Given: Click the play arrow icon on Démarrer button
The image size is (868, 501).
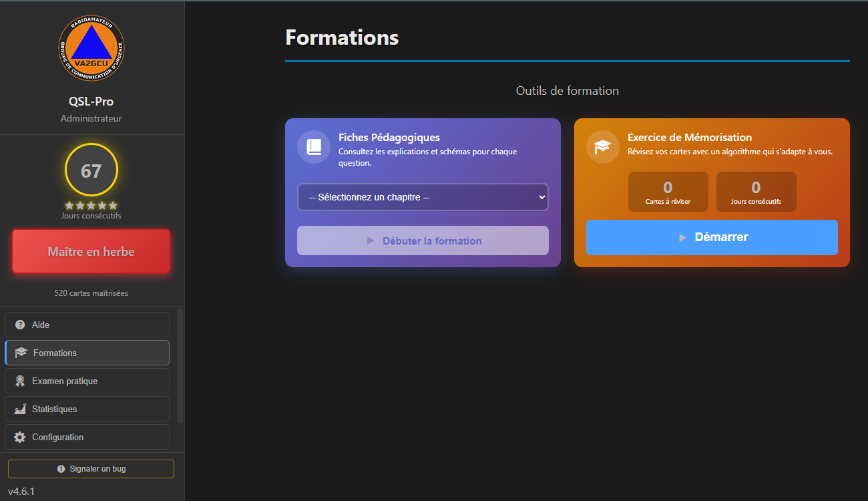Looking at the screenshot, I should click(682, 237).
